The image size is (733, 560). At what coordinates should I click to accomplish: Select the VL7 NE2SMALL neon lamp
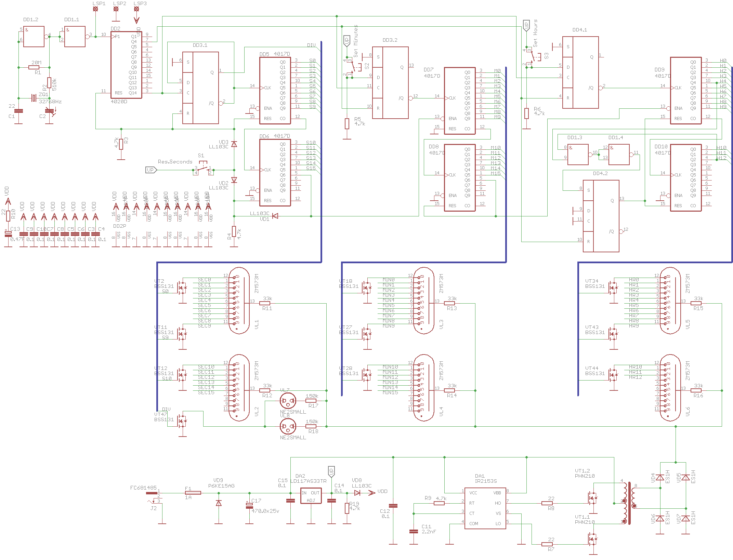tap(288, 401)
